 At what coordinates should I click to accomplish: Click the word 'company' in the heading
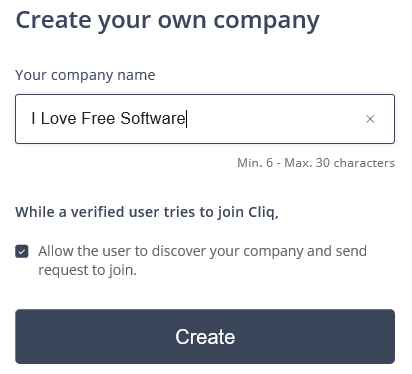coord(266,21)
